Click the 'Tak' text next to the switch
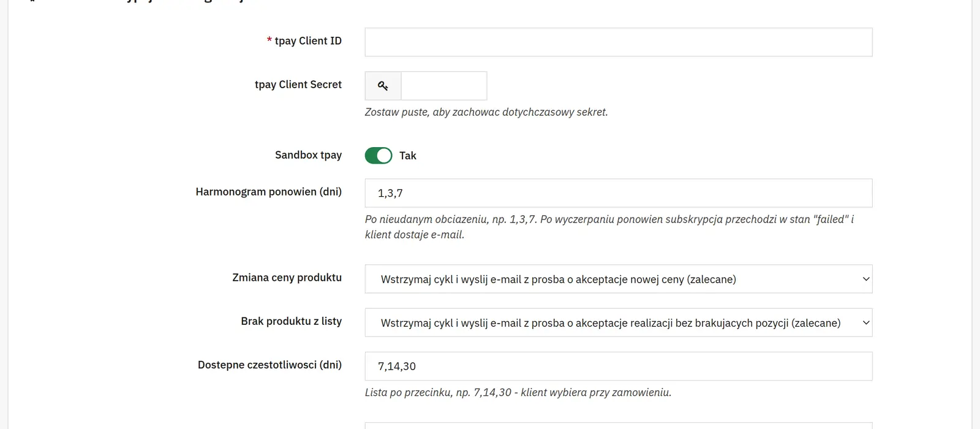The height and width of the screenshot is (429, 980). (408, 156)
